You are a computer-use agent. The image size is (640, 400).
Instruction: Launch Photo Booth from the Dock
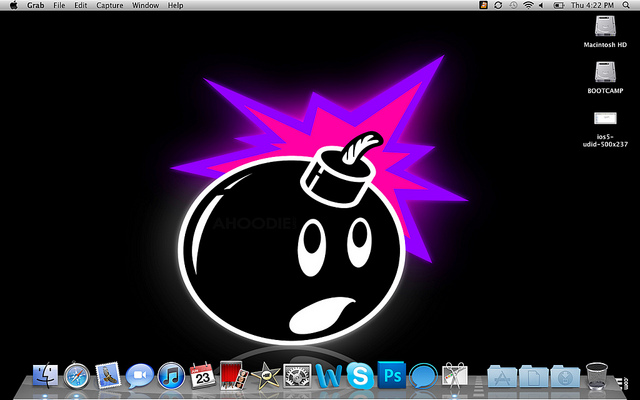click(233, 375)
